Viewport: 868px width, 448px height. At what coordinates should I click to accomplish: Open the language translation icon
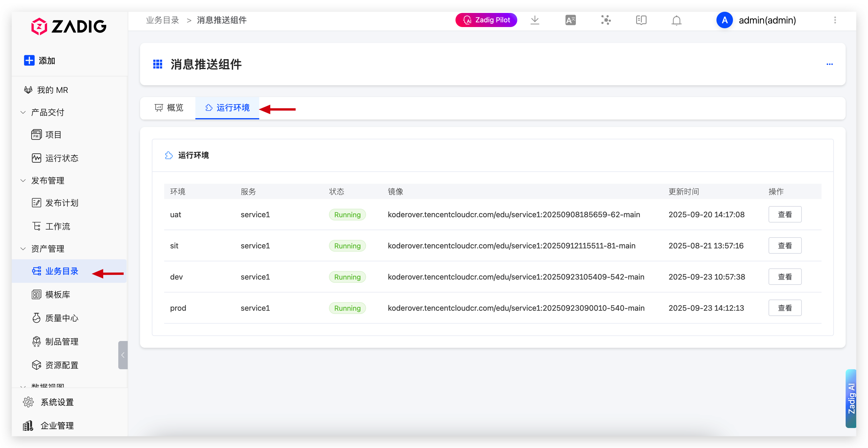coord(570,20)
